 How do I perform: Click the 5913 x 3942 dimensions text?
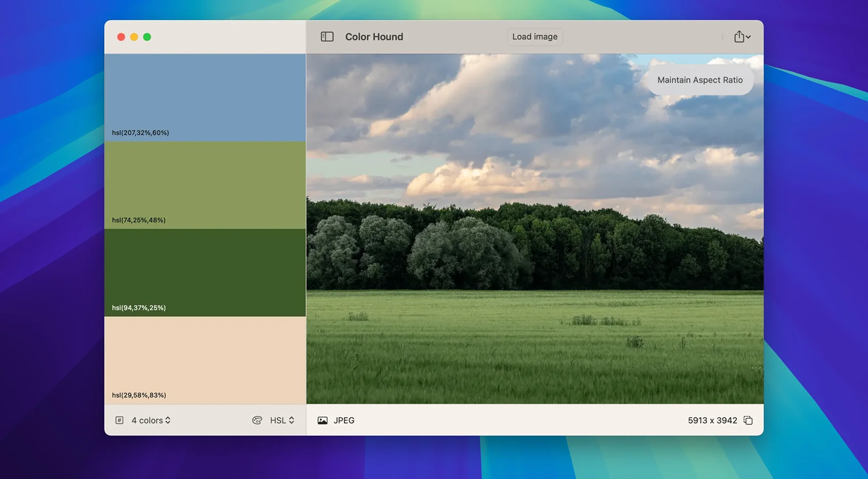coord(712,420)
